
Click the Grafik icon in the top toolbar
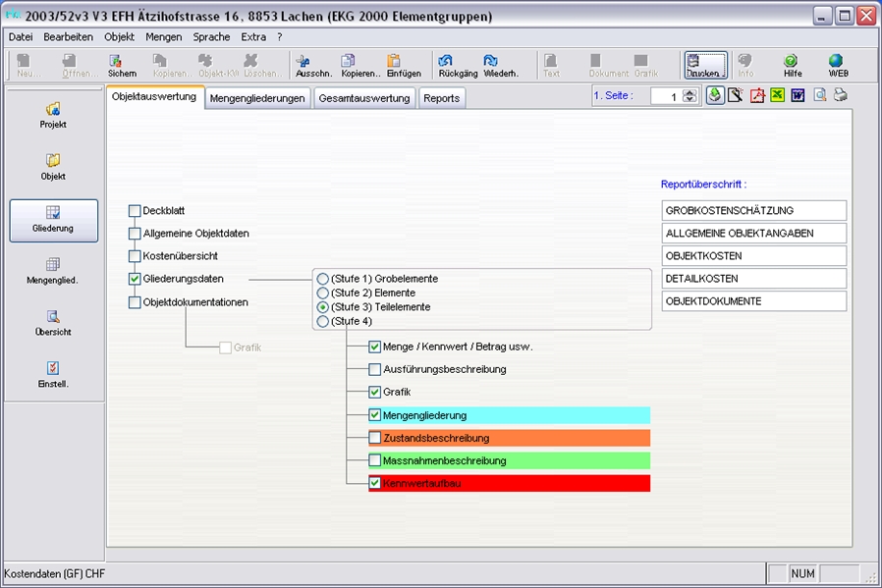point(640,61)
